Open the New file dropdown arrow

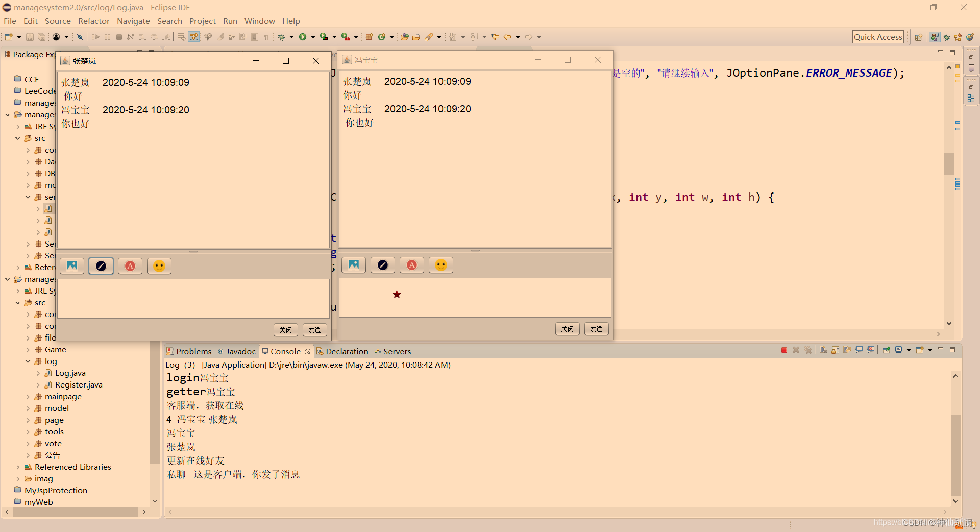[19, 37]
